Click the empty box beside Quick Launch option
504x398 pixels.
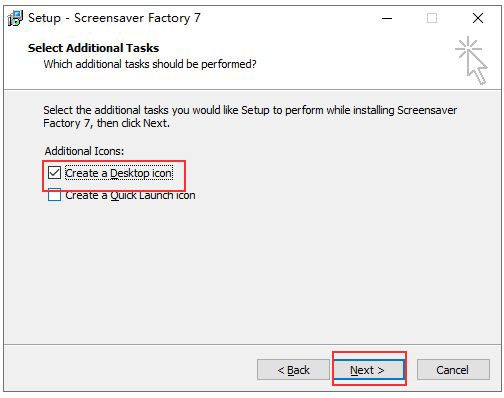point(54,195)
